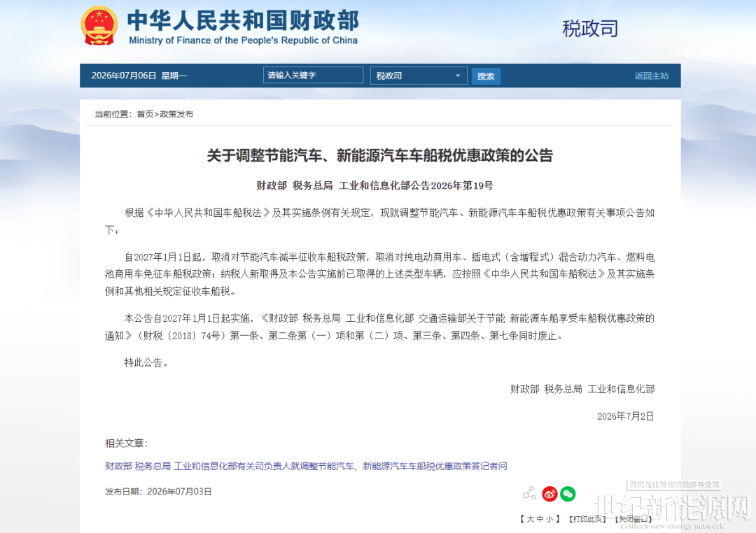
Task: Open the 税政司 department dropdown
Action: [x=419, y=76]
